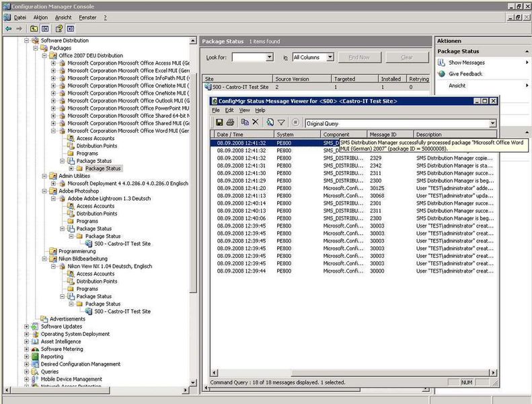The height and width of the screenshot is (404, 532).
Task: Collapse the Adobe Photoshop folder
Action: 44,191
